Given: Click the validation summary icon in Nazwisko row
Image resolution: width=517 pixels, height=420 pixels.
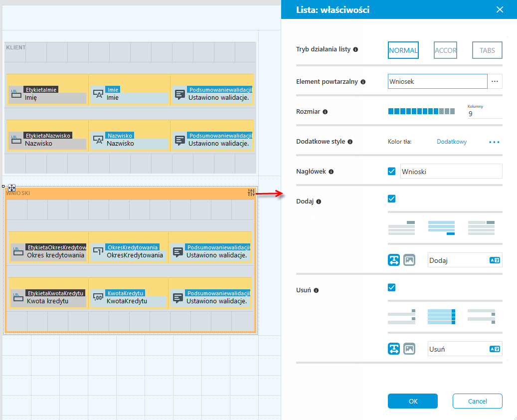Looking at the screenshot, I should pos(179,140).
